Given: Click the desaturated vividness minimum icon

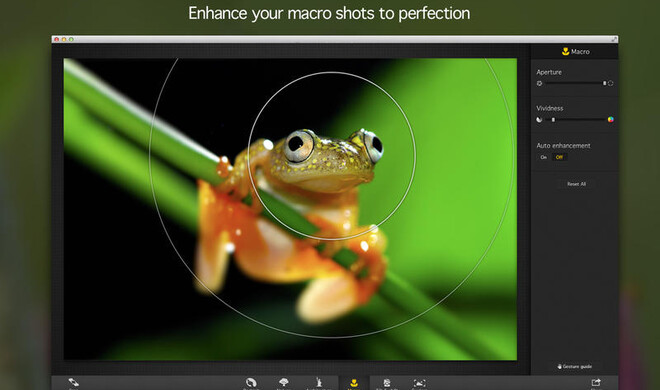Looking at the screenshot, I should click(539, 119).
